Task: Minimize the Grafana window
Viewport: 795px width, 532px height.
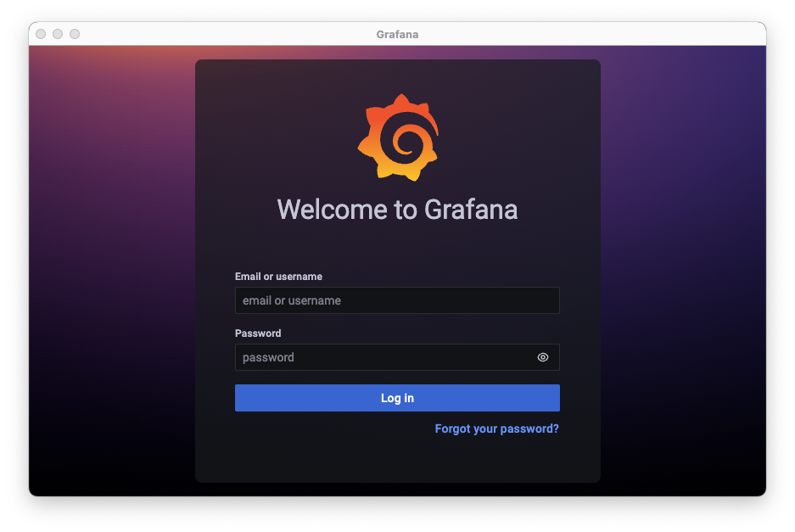Action: pos(58,34)
